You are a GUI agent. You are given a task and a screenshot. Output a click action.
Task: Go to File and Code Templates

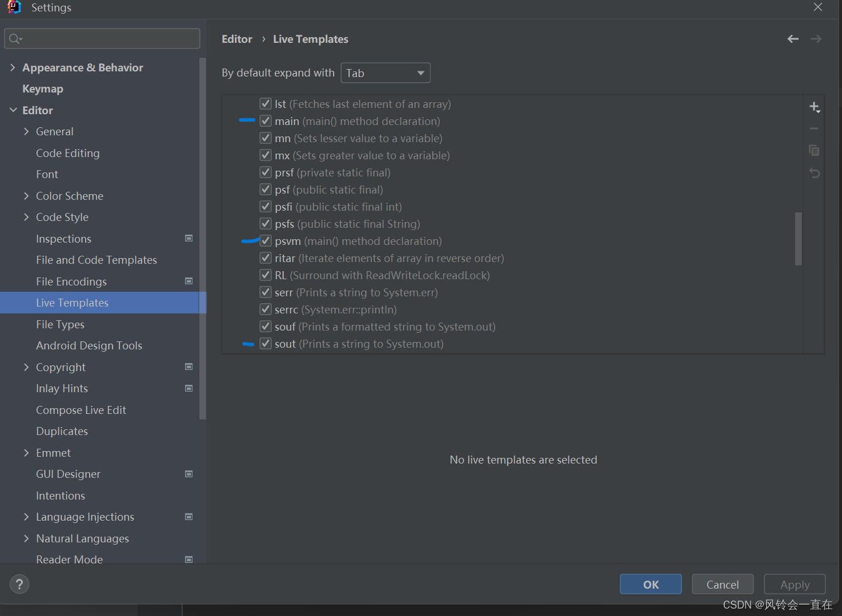point(97,260)
